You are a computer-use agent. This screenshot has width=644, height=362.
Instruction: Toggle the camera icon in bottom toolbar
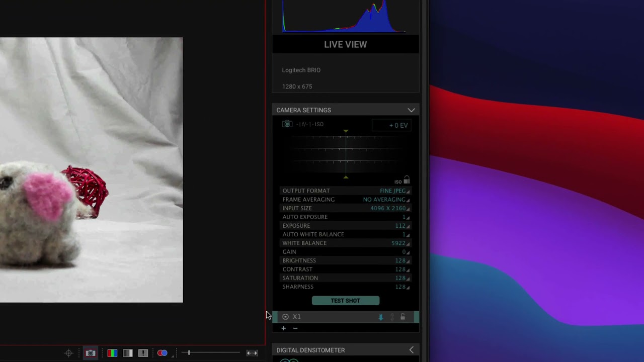[x=91, y=353]
